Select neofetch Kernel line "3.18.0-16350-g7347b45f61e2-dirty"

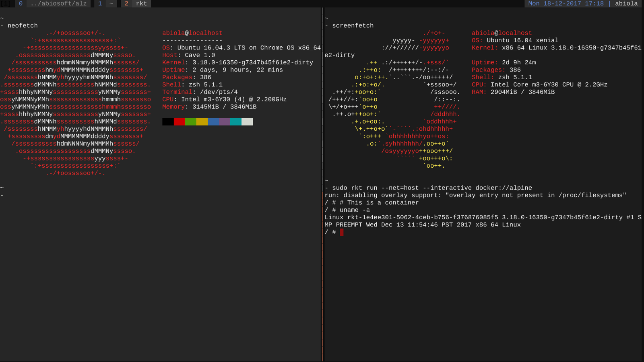pos(237,63)
